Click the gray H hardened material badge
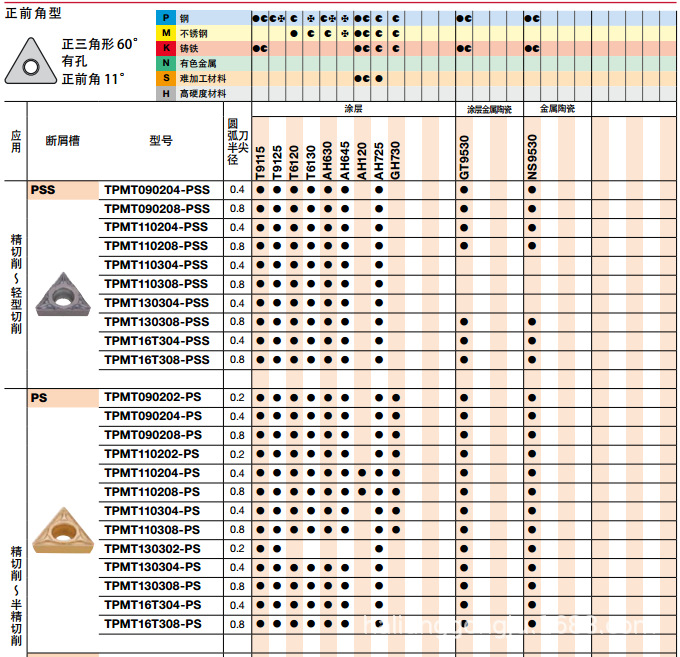Viewport: 680px width, 657px height. (x=166, y=93)
